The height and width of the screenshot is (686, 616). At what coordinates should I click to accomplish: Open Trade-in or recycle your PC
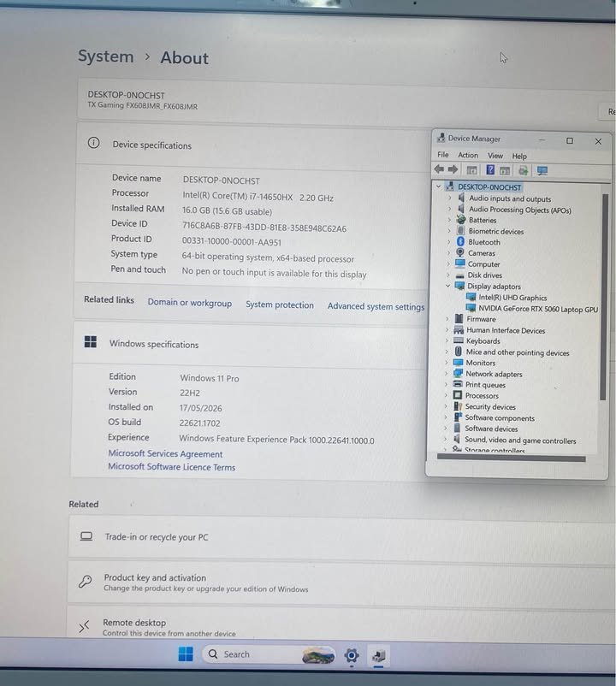[341, 537]
